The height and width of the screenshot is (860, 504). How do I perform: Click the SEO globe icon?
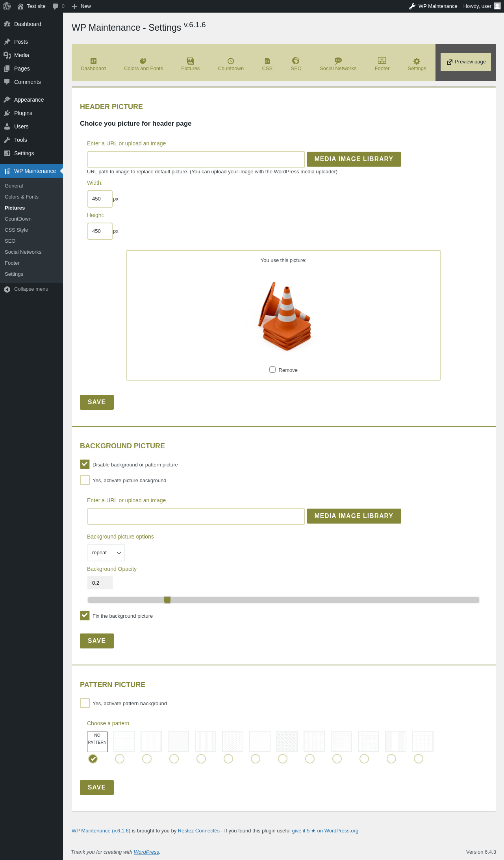(x=296, y=61)
